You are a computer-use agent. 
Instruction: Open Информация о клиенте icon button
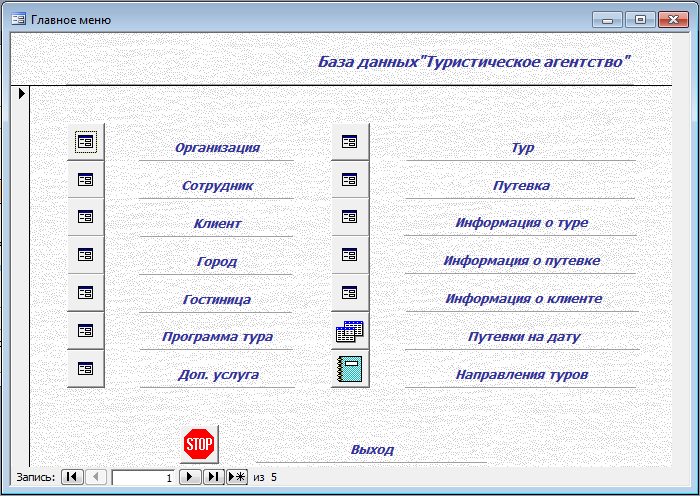(350, 293)
